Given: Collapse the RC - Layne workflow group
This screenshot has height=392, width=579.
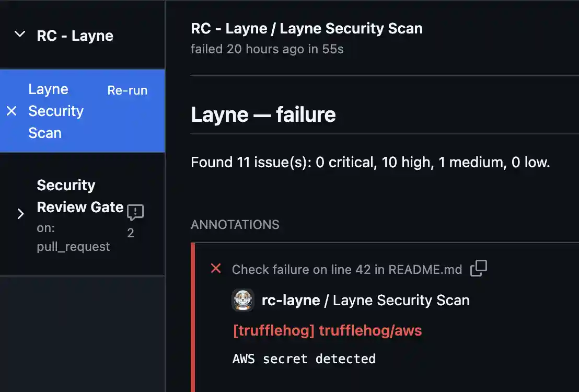Looking at the screenshot, I should [x=20, y=35].
